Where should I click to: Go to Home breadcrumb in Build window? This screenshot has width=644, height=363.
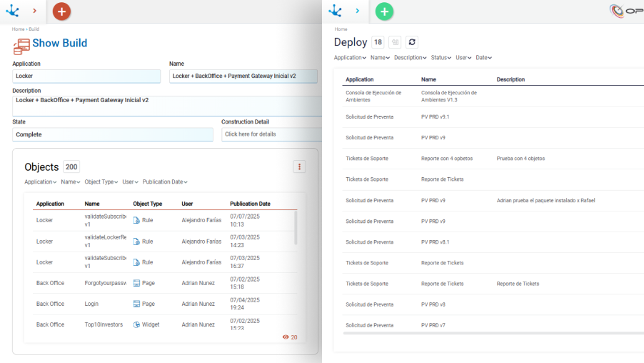point(18,29)
